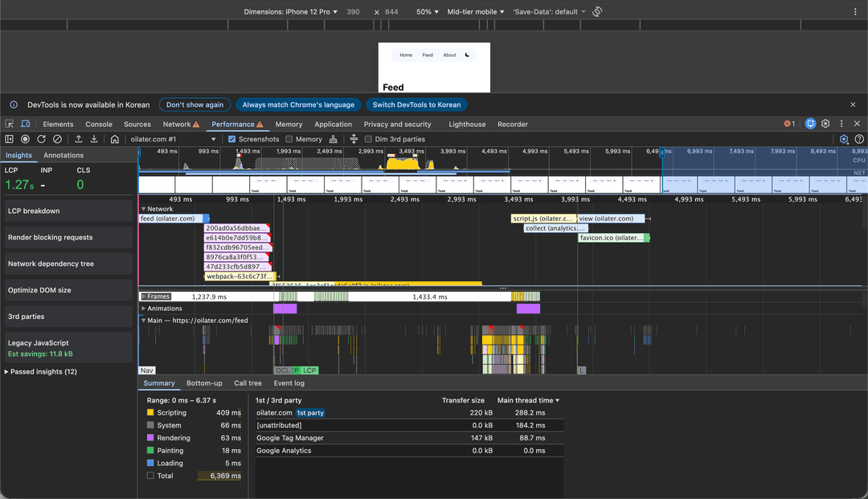
Task: Click the collect garbage broom icon
Action: pyautogui.click(x=334, y=139)
